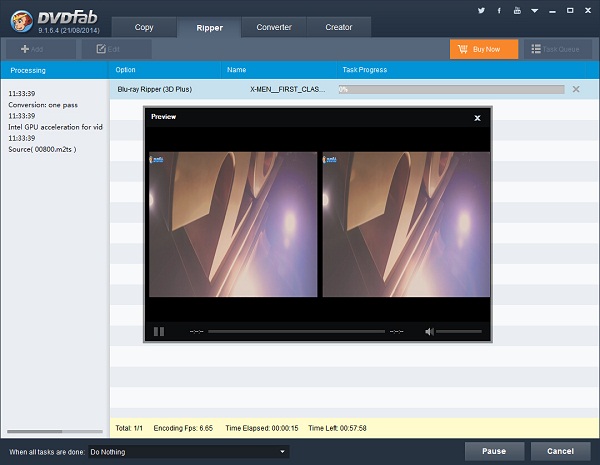Open the Task Queue

pos(558,49)
